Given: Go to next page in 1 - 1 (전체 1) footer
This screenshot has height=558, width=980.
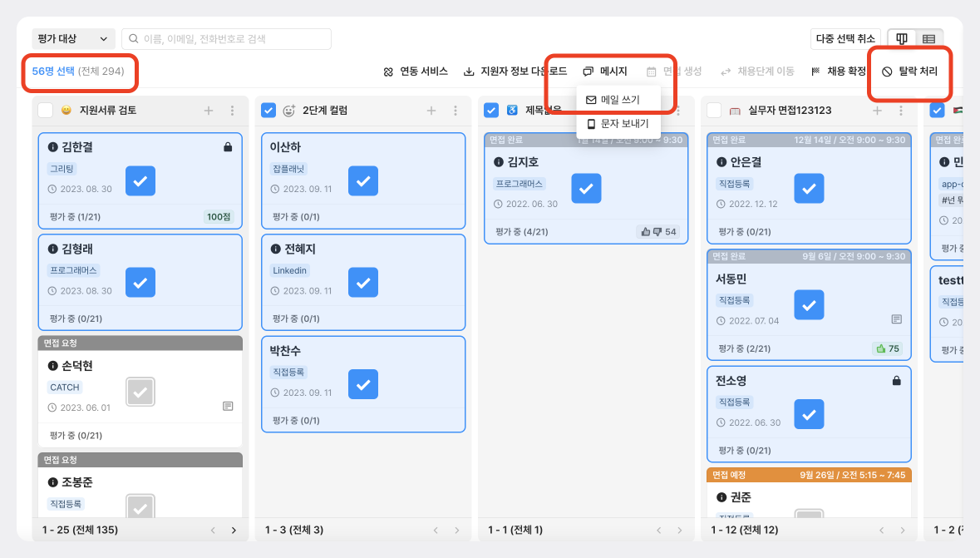Looking at the screenshot, I should [680, 530].
